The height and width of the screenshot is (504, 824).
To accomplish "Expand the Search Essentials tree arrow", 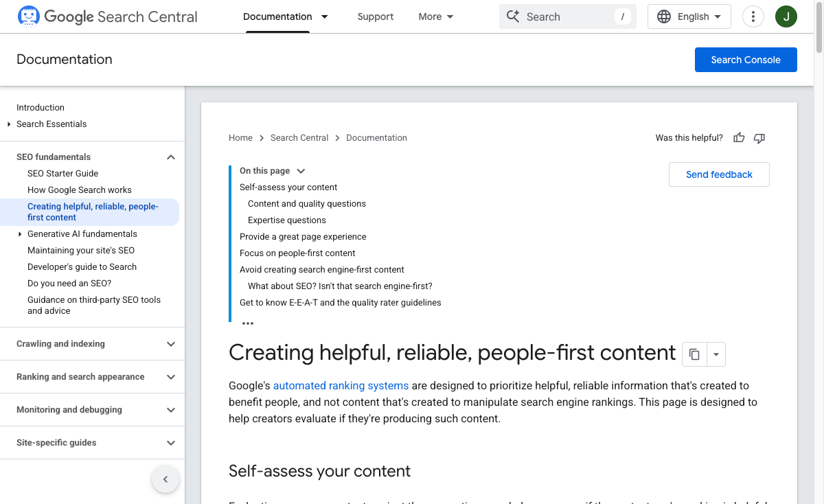I will pos(9,124).
